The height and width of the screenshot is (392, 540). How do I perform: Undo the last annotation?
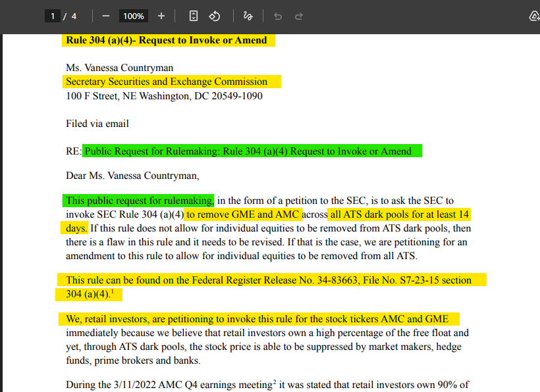278,16
